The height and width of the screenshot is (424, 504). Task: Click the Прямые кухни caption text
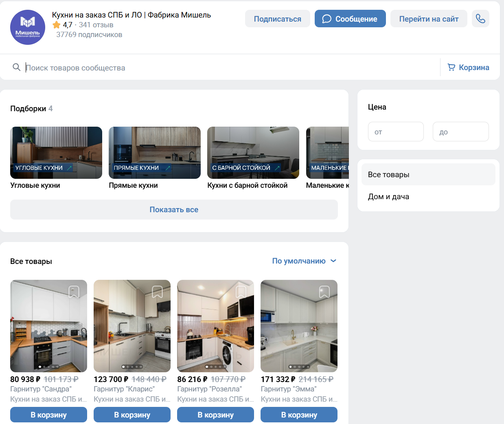[x=133, y=185]
